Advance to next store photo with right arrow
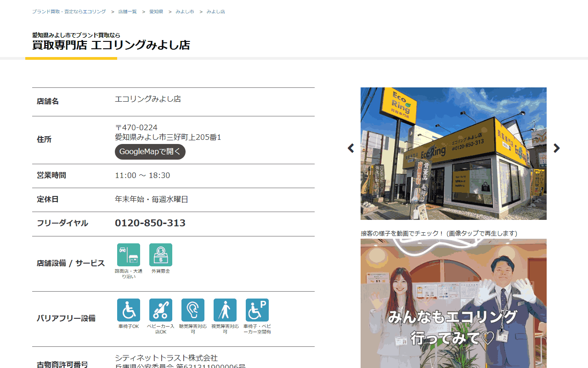The image size is (588, 368). pyautogui.click(x=557, y=148)
